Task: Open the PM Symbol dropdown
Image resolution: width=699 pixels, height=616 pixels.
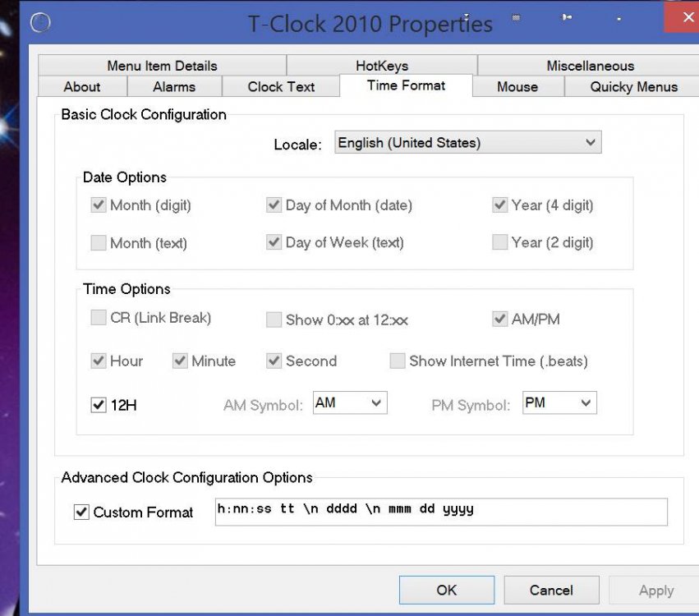Action: click(559, 403)
